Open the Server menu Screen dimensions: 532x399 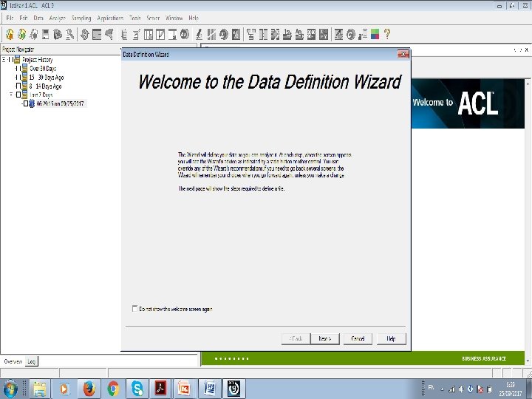point(153,18)
